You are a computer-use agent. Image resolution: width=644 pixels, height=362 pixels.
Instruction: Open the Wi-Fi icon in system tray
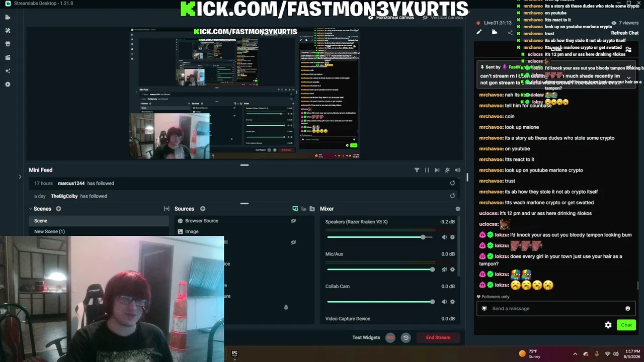pos(606,354)
